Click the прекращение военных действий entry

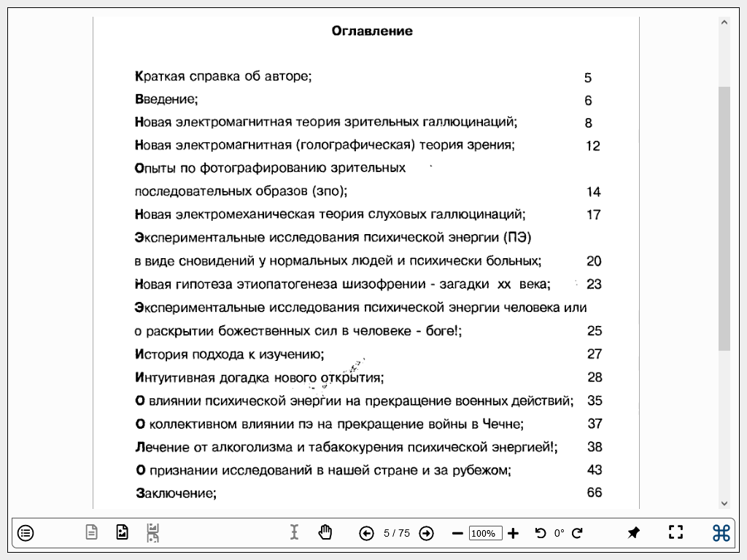click(x=355, y=401)
